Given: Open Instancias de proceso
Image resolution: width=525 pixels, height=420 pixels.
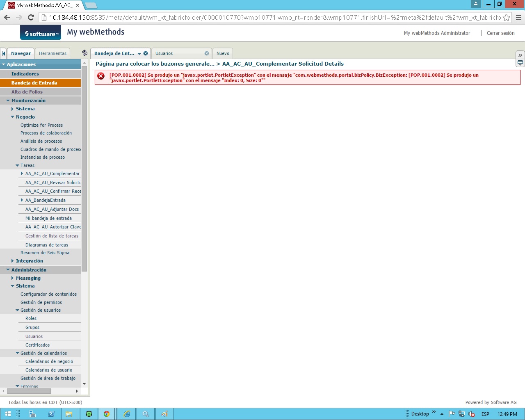Looking at the screenshot, I should [x=43, y=157].
